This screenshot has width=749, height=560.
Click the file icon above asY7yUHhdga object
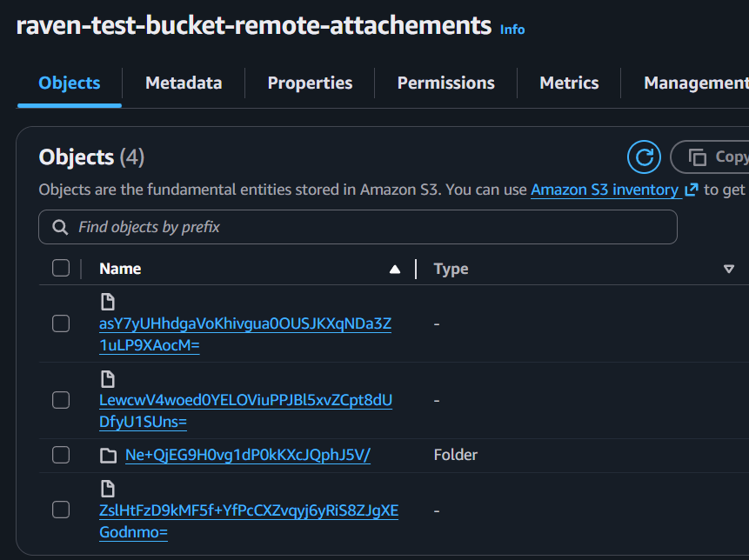[107, 302]
